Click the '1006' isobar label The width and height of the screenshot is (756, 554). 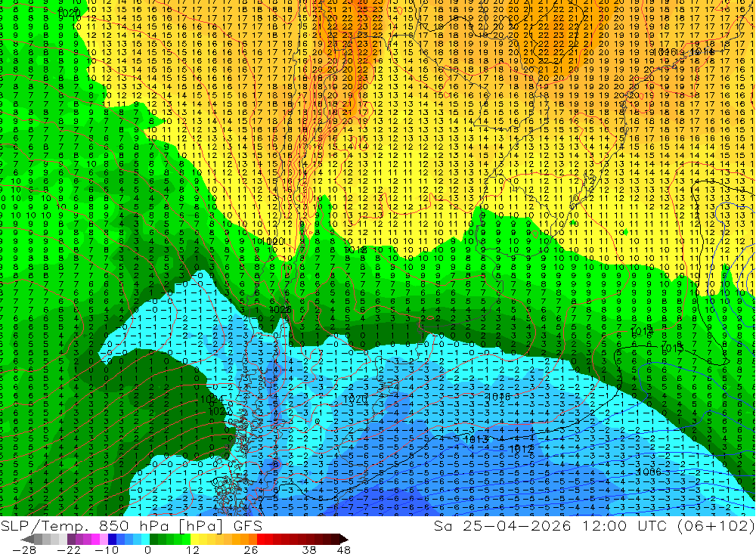[x=649, y=472]
